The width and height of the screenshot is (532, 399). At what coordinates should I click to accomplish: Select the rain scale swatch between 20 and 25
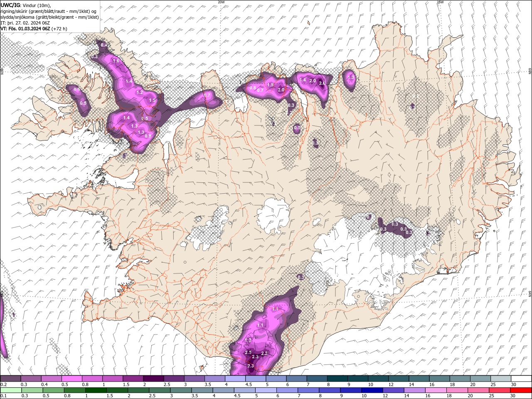tap(478, 390)
